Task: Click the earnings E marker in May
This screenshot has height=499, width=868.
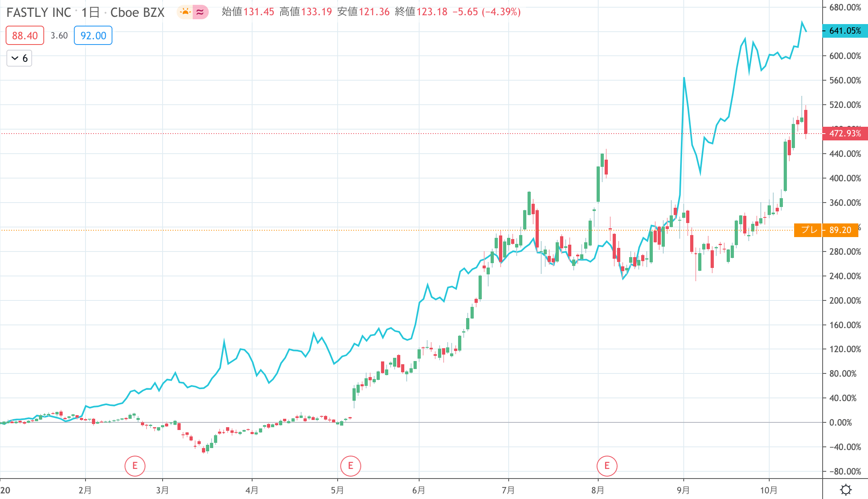Action: (x=350, y=466)
